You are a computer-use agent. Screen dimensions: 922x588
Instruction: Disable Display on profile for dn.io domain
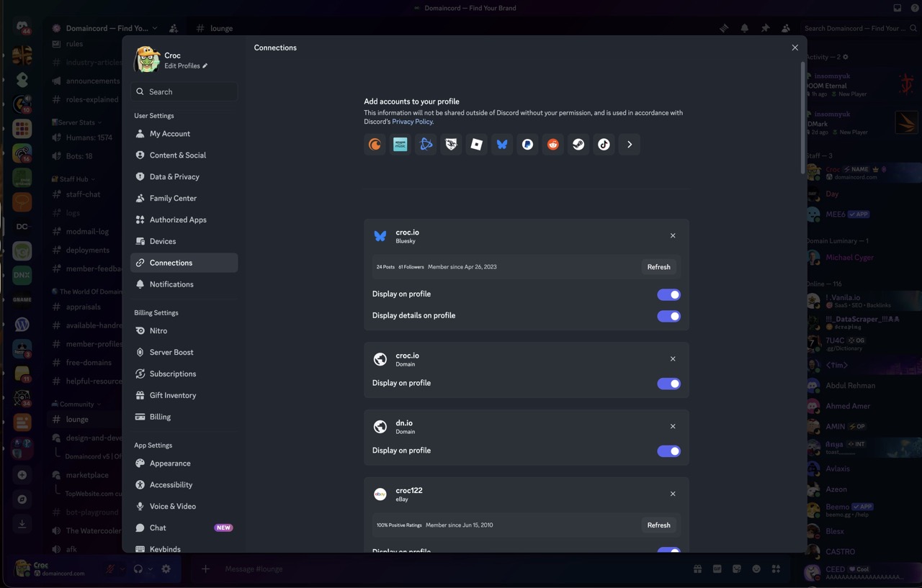point(668,451)
